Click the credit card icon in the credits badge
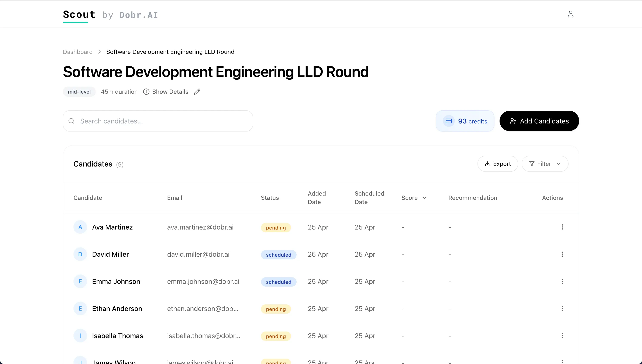The width and height of the screenshot is (642, 364). (x=449, y=121)
